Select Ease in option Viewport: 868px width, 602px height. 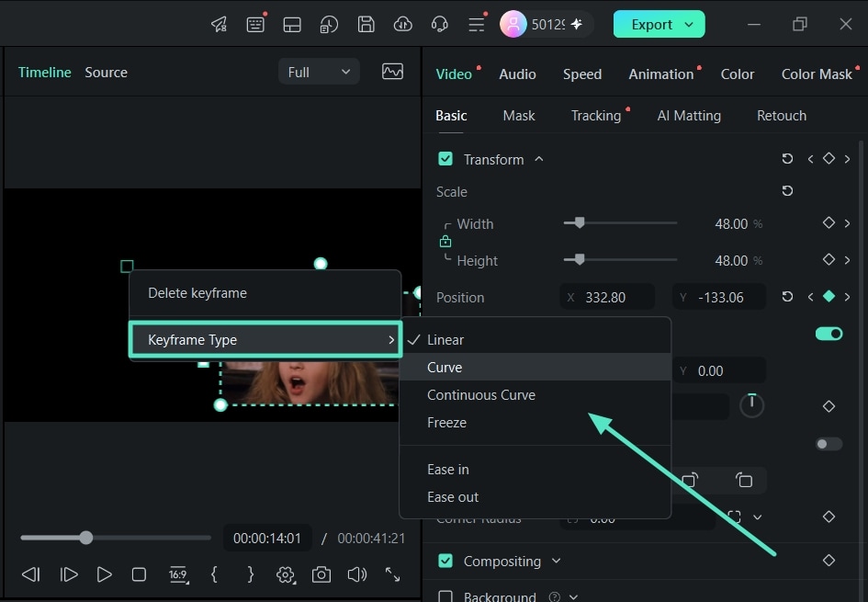(x=535, y=469)
